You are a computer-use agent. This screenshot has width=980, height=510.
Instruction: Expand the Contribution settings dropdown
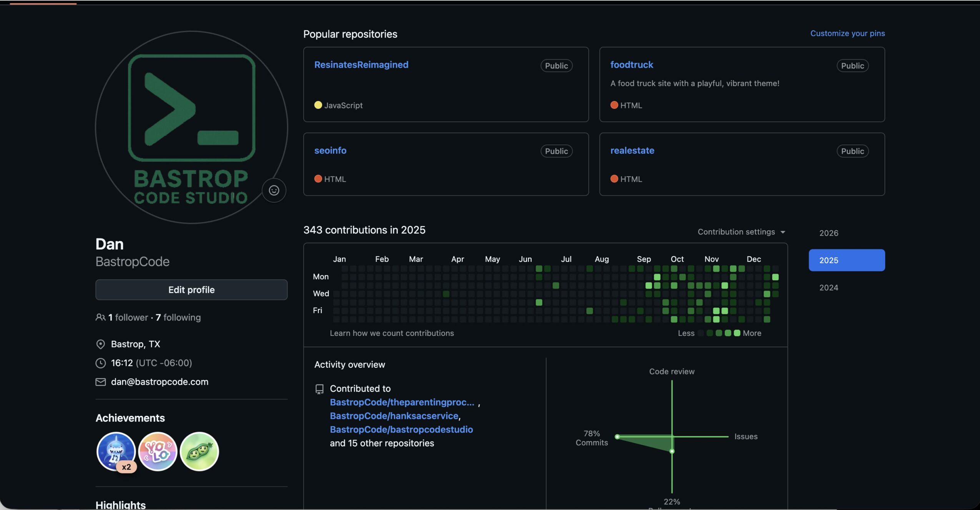tap(741, 232)
